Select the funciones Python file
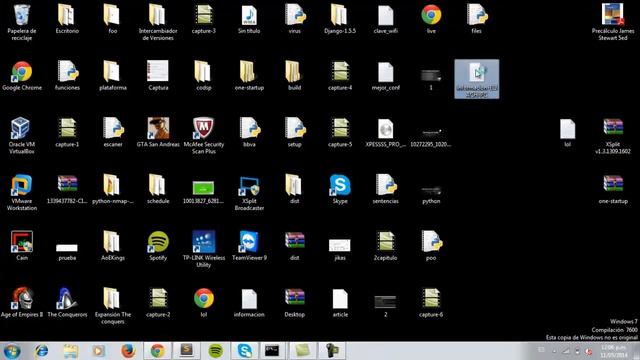The width and height of the screenshot is (640, 360). (x=67, y=72)
